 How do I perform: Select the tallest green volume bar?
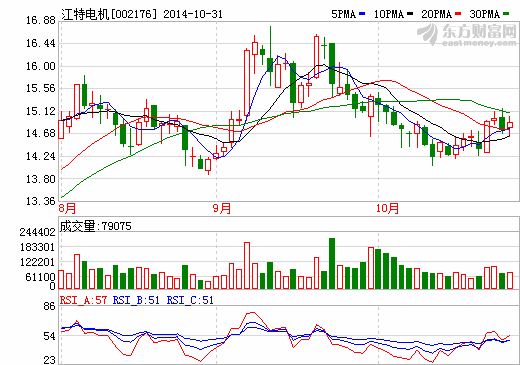click(x=332, y=263)
